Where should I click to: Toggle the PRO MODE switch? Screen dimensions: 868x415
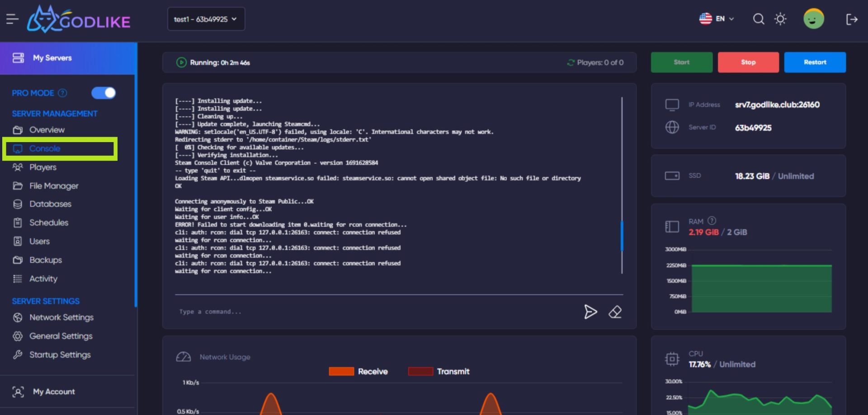click(104, 93)
